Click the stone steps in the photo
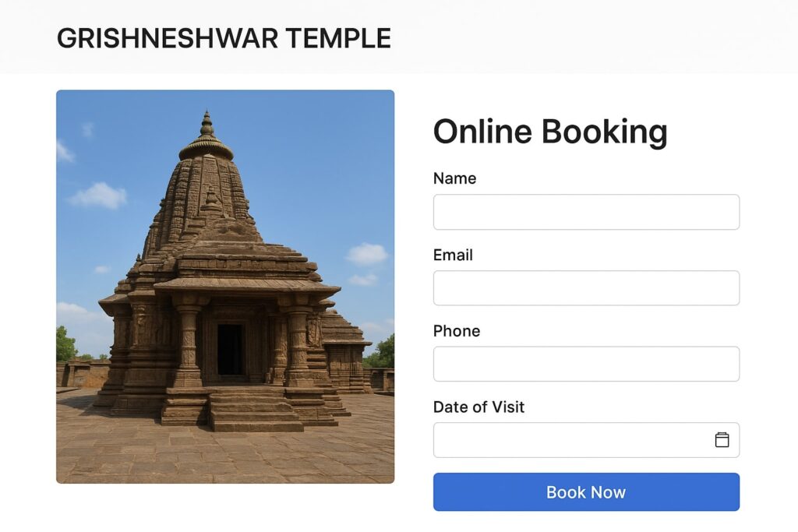This screenshot has width=798, height=532. point(255,410)
